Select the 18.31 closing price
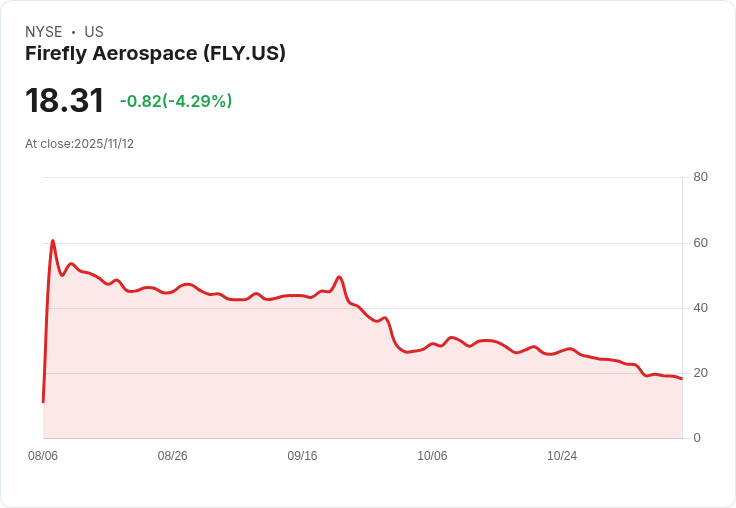The height and width of the screenshot is (508, 736). pyautogui.click(x=64, y=100)
